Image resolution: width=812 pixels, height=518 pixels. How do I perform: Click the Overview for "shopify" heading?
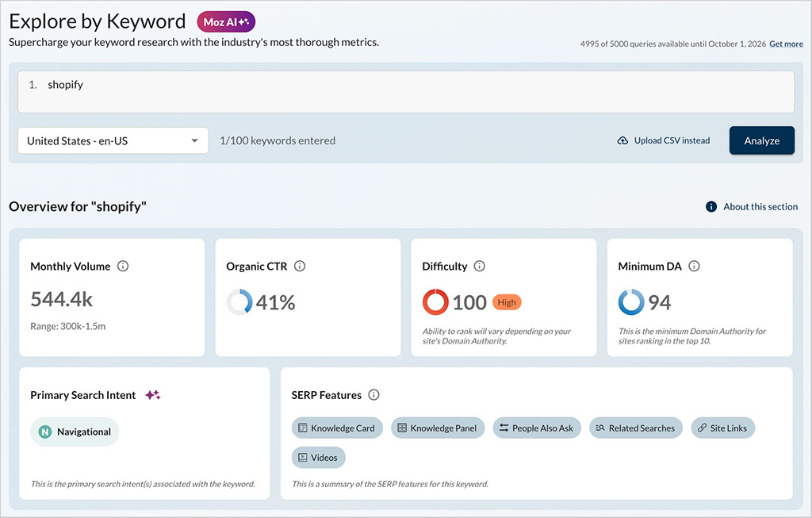(78, 207)
